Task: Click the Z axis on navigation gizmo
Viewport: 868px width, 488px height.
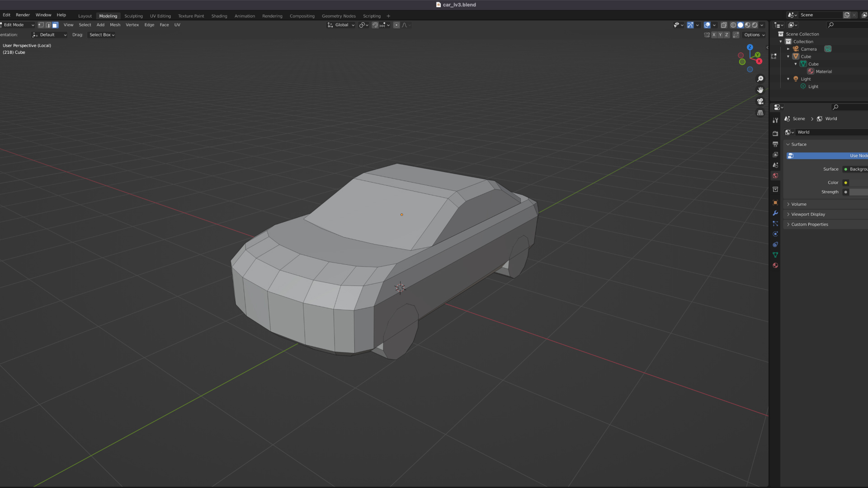Action: point(750,47)
